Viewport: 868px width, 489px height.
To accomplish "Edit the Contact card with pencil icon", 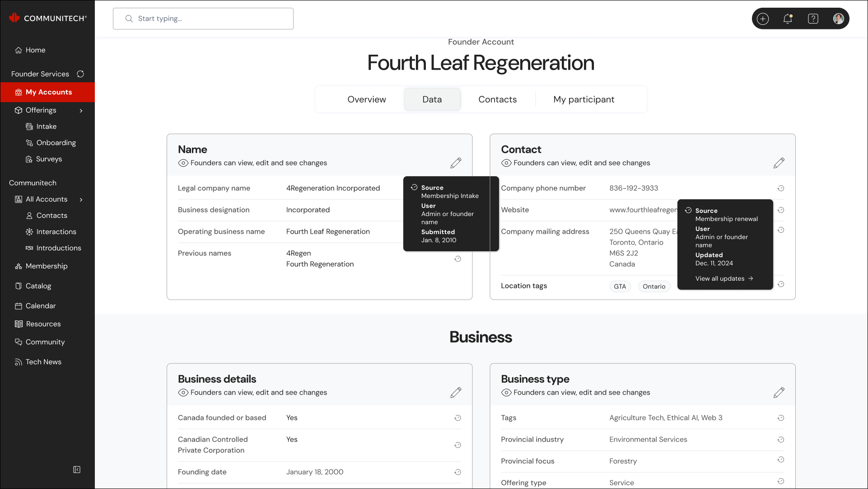I will 779,163.
